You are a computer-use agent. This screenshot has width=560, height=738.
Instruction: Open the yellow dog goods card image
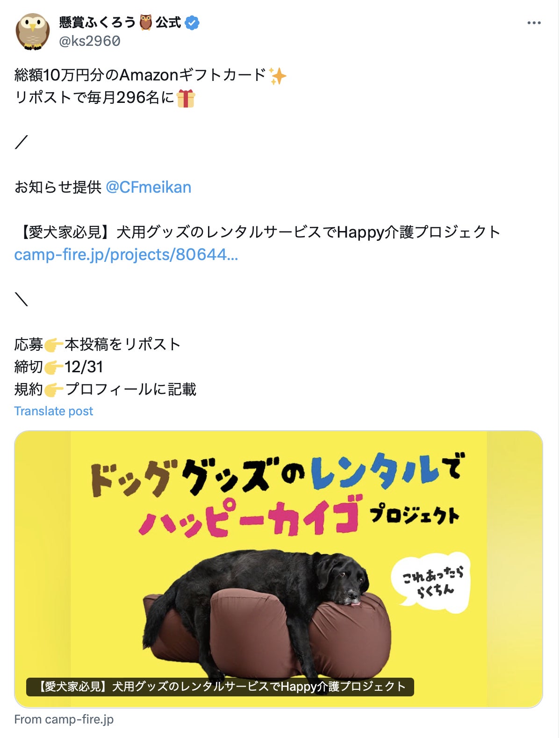(279, 569)
